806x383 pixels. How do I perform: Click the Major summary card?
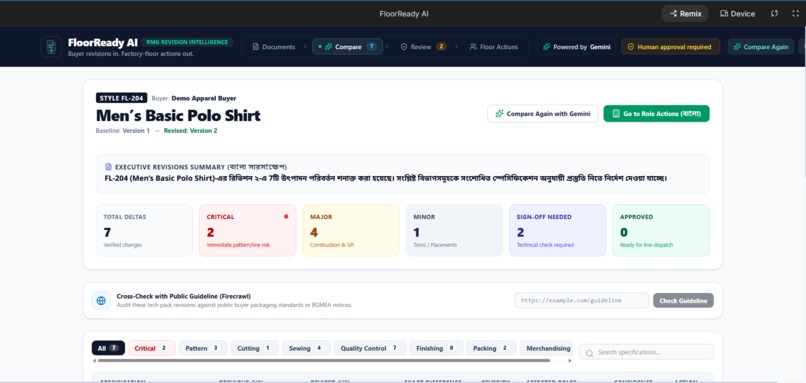[x=351, y=230]
